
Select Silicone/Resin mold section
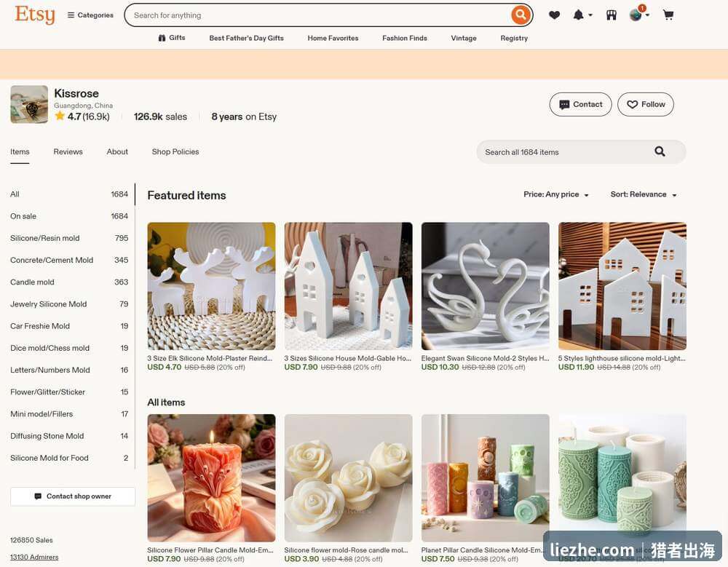tap(69, 238)
